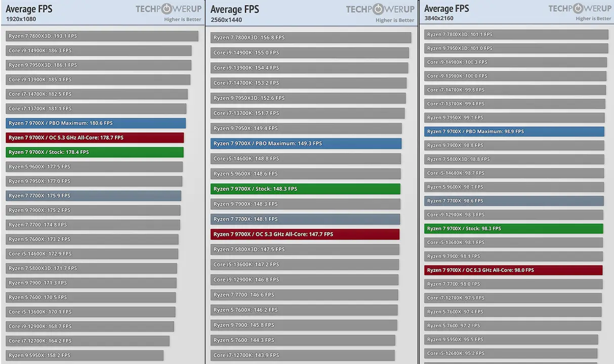Click the blue Ryzen 7 9700X PBO Maximum 180.6 FPS bar
This screenshot has width=614, height=364.
96,123
